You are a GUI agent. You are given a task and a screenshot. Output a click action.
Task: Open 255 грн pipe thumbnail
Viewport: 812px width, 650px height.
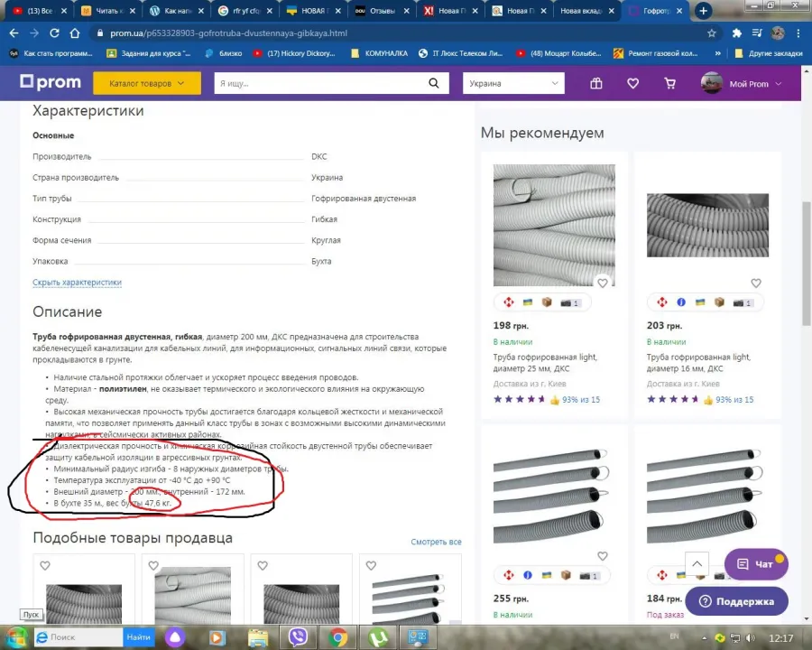(551, 496)
